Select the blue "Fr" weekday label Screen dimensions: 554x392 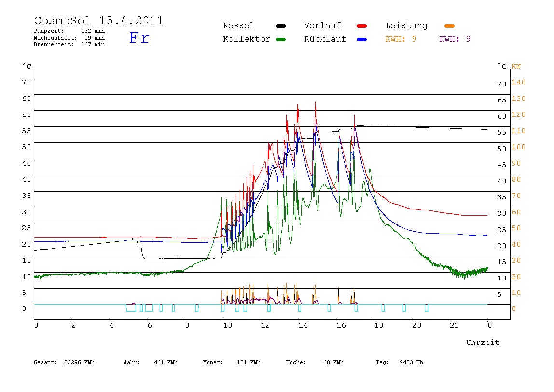(139, 38)
